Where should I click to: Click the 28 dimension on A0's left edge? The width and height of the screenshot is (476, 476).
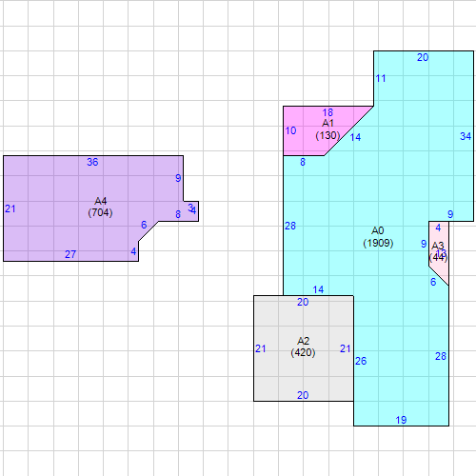tap(290, 226)
